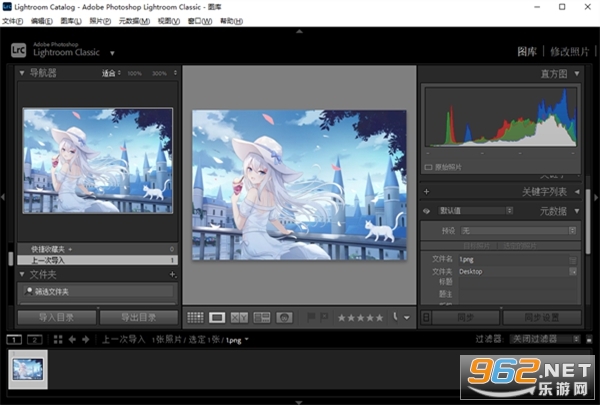This screenshot has height=405, width=600.
Task: Click the icon beside the 1.png filename field
Action: point(572,260)
